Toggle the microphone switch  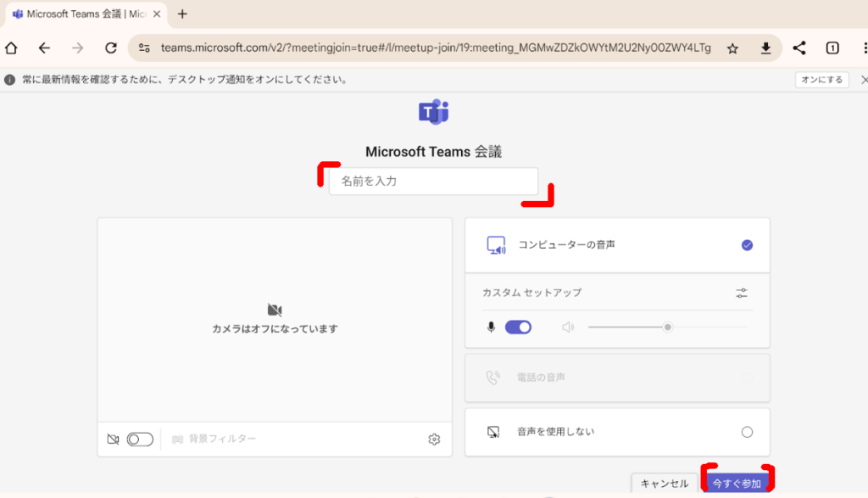point(518,327)
